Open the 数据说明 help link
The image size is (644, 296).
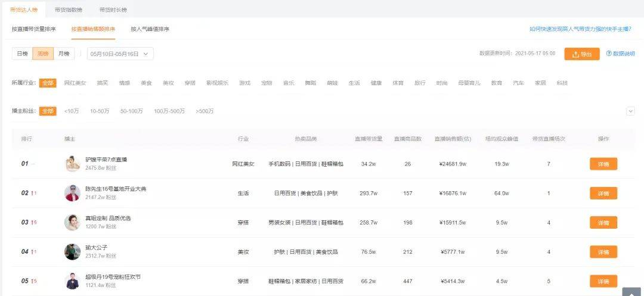(x=621, y=54)
